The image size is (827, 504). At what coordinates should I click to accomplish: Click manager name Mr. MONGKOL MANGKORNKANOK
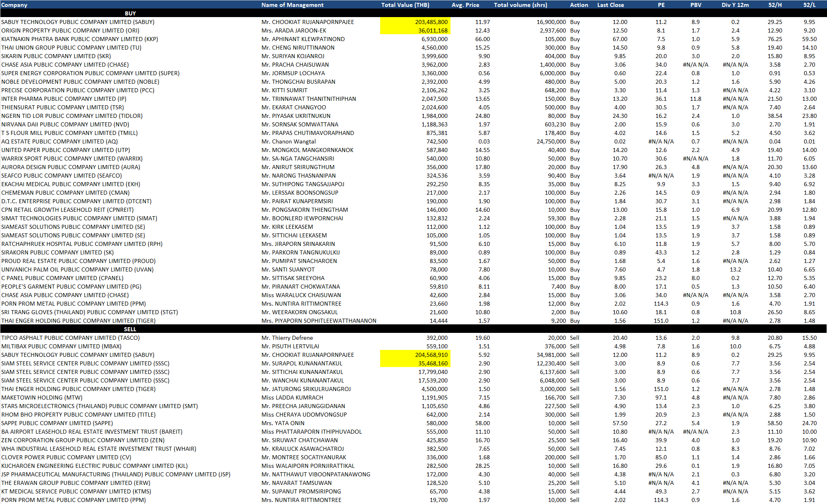(x=307, y=150)
